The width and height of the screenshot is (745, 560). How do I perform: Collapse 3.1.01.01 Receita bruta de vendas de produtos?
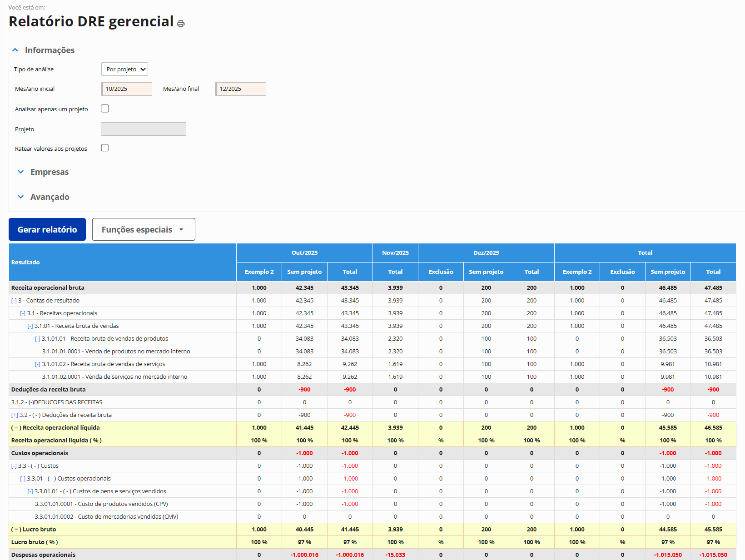click(x=38, y=339)
